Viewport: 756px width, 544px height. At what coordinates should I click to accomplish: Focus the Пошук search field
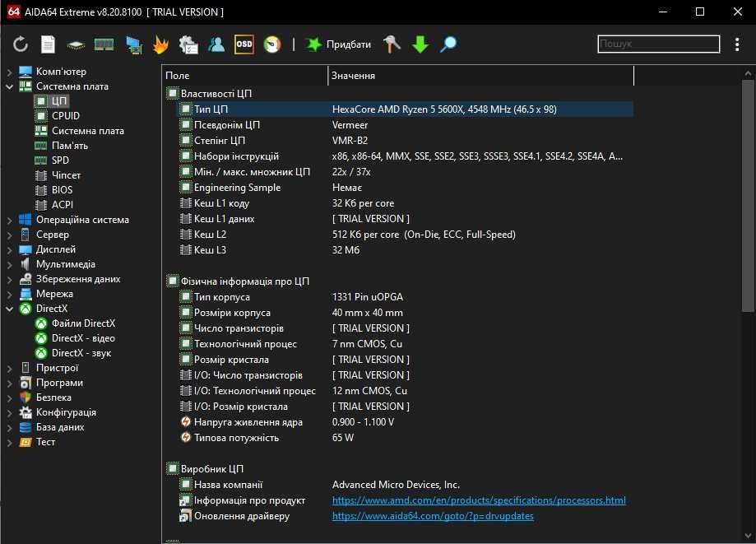coord(659,44)
